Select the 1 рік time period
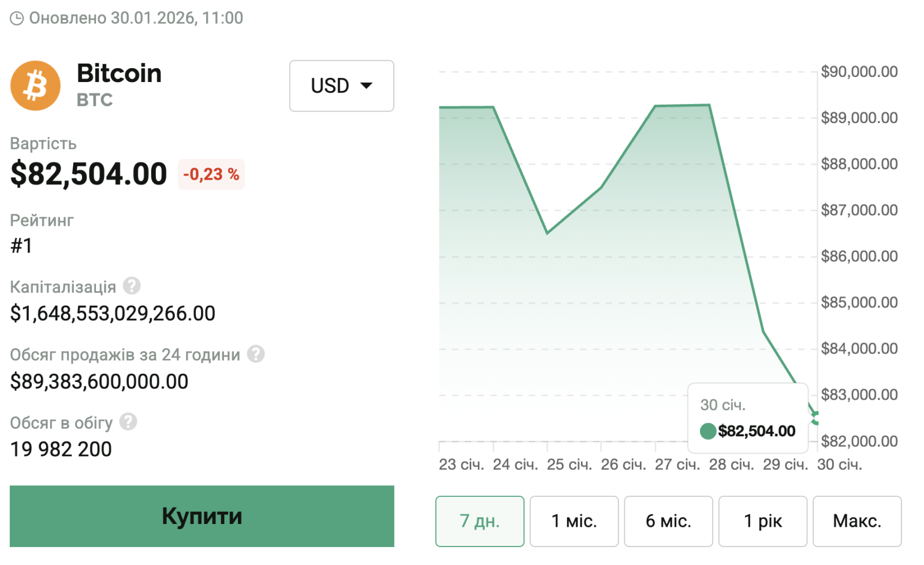The image size is (924, 565). pyautogui.click(x=762, y=521)
